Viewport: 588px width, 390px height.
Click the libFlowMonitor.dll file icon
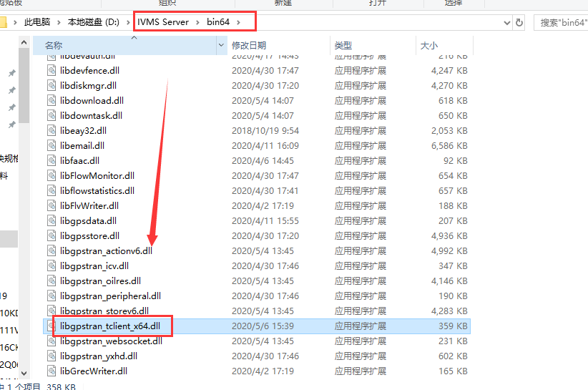(52, 175)
